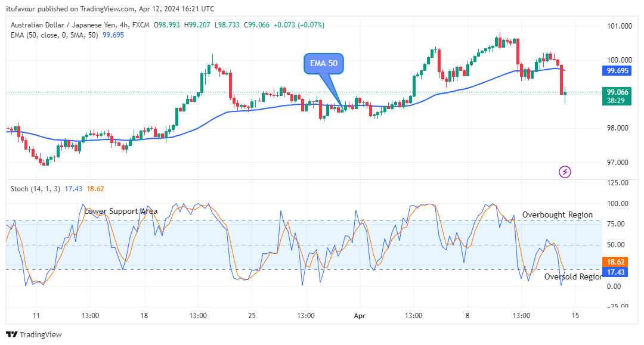The height and width of the screenshot is (345, 644).
Task: Click the 0.00 stochastic axis value
Action: pyautogui.click(x=614, y=287)
